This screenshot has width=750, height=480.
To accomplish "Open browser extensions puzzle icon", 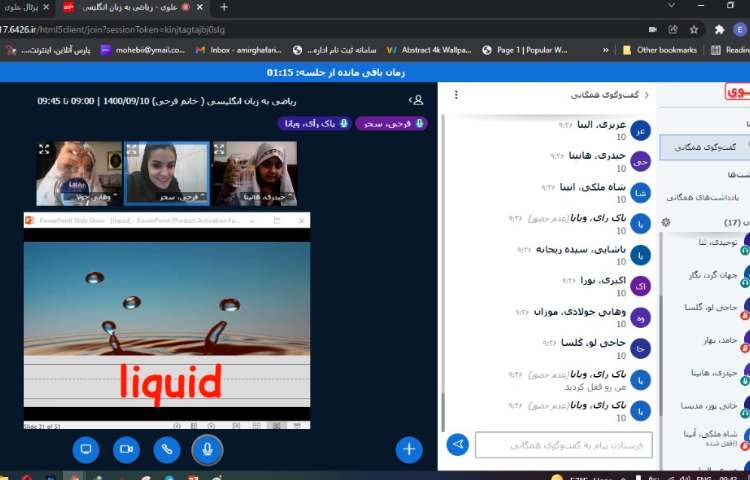I will 719,30.
